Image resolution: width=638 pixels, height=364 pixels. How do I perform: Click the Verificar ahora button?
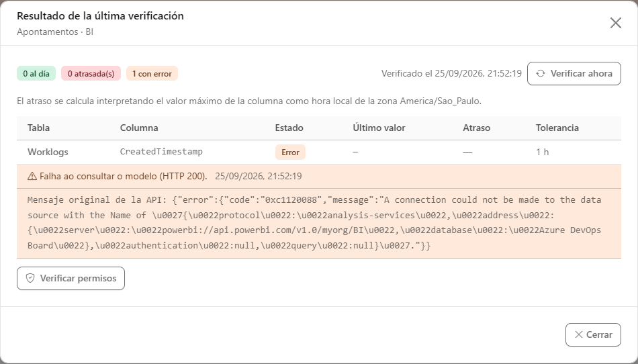pyautogui.click(x=574, y=74)
